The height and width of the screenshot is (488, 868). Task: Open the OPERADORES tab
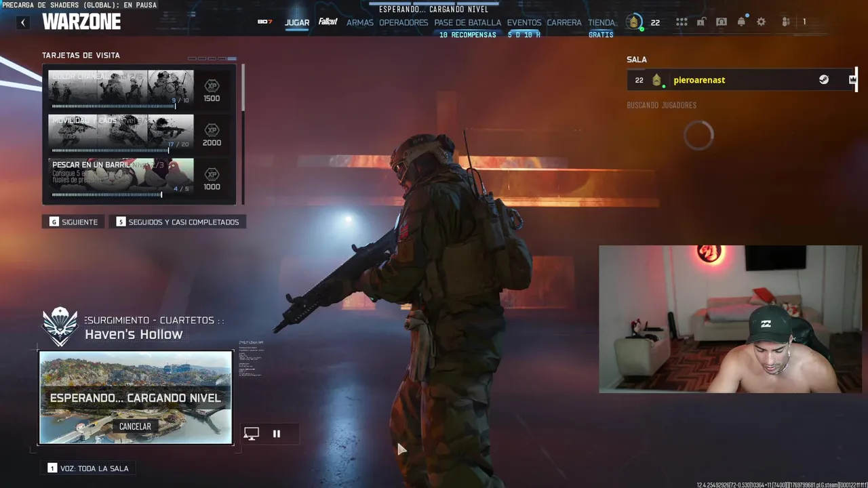pyautogui.click(x=403, y=22)
